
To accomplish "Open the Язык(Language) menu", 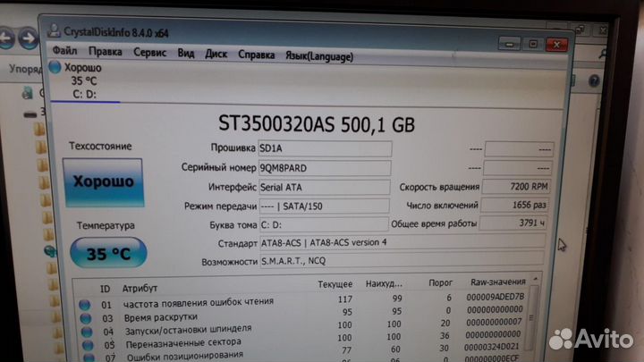I will tap(319, 56).
